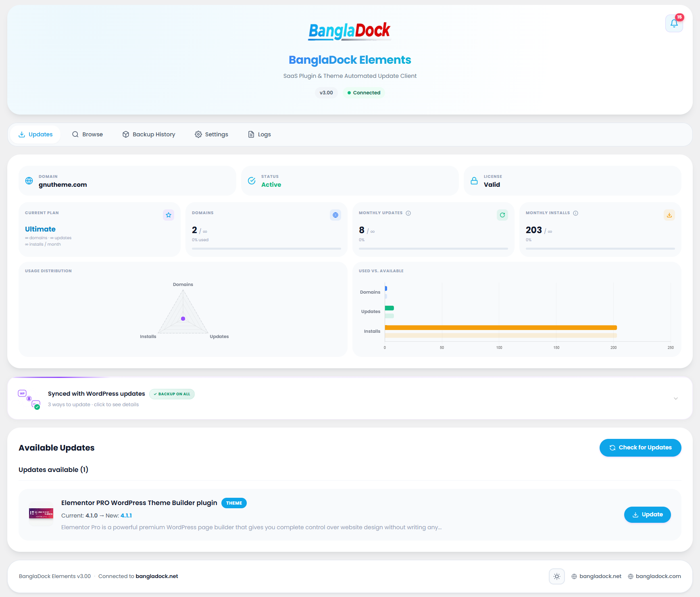
Task: Click the new version 4.1.1 text
Action: click(126, 516)
